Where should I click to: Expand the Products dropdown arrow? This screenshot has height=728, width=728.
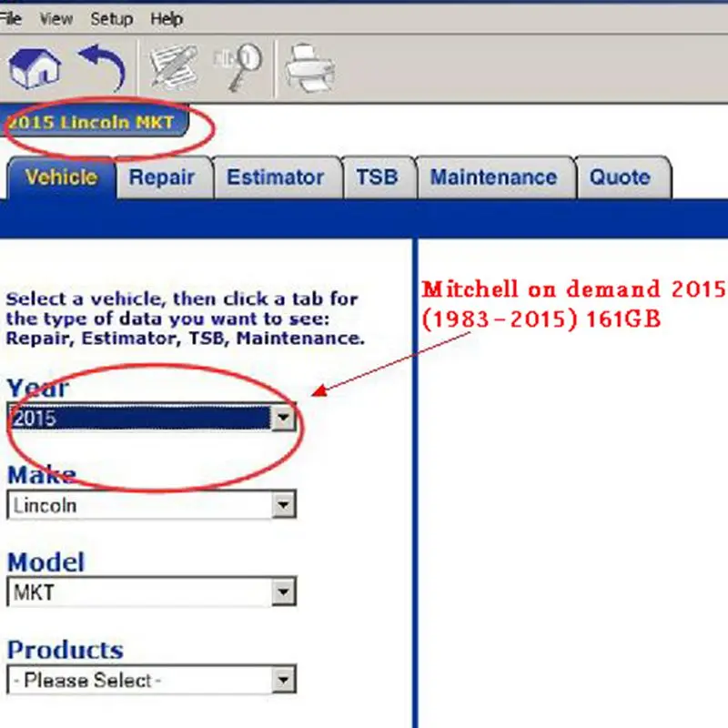pyautogui.click(x=283, y=680)
